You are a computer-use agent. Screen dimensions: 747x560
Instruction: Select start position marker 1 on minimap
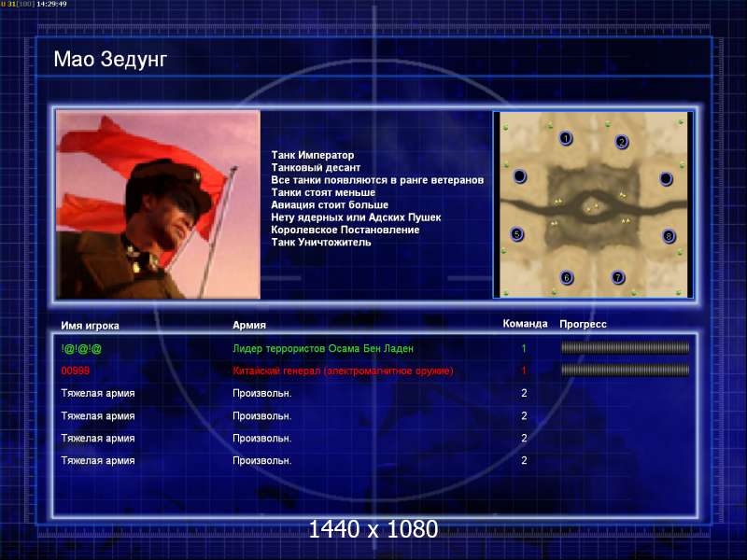(x=566, y=138)
